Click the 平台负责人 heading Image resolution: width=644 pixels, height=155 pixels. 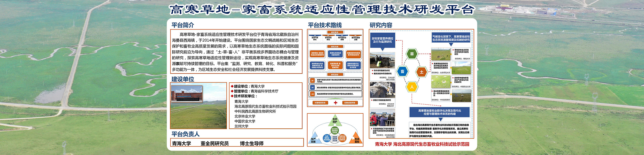click(x=186, y=134)
